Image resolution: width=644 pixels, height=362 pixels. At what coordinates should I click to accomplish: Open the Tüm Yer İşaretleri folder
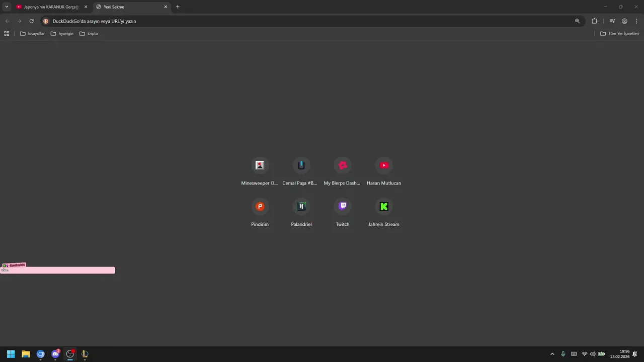point(619,34)
